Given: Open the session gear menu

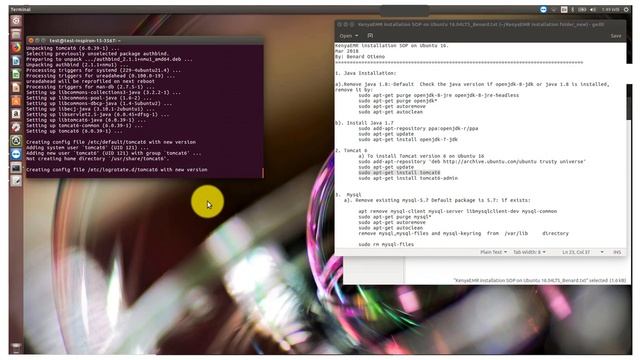Looking at the screenshot, I should pyautogui.click(x=627, y=9).
